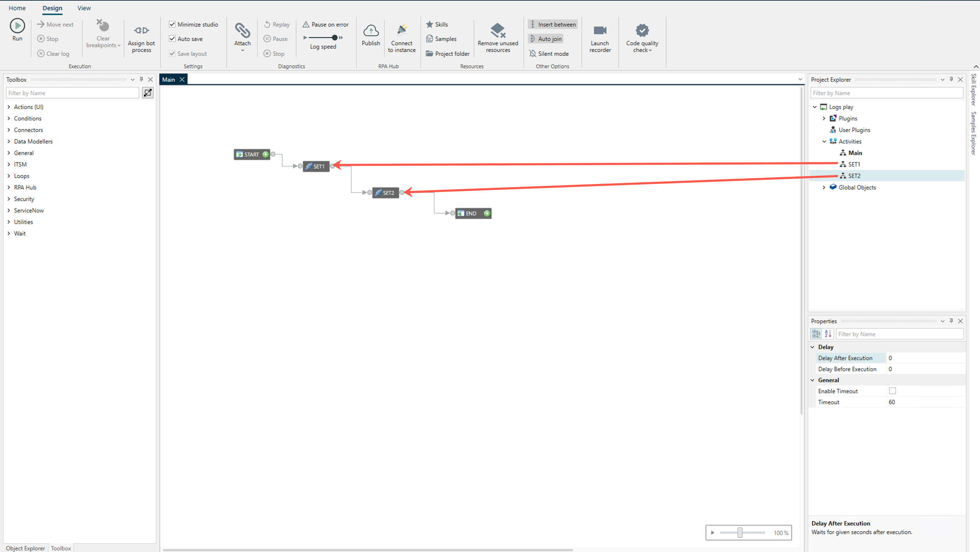
Task: Expand Actions (UI) in Toolbox
Action: pos(9,107)
